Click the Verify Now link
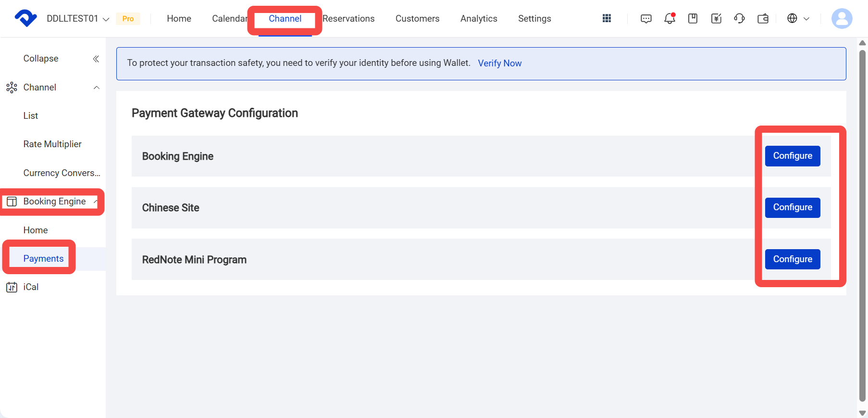The width and height of the screenshot is (868, 418). point(499,63)
